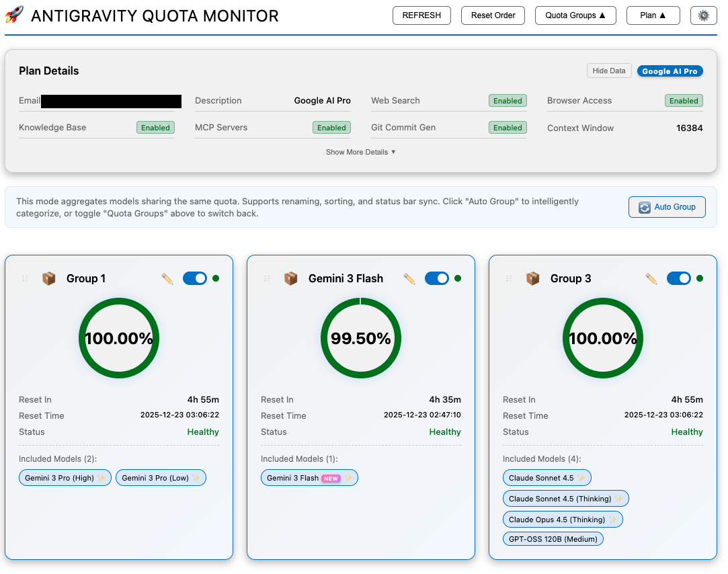
Task: Click Gemini 3 Flash 99.50% quota ring
Action: [x=361, y=338]
